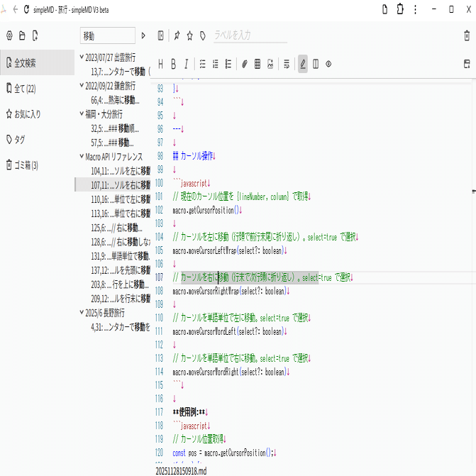The width and height of the screenshot is (476, 476).
Task: Collapse the 福岡・大分旅行 group
Action: (82, 114)
